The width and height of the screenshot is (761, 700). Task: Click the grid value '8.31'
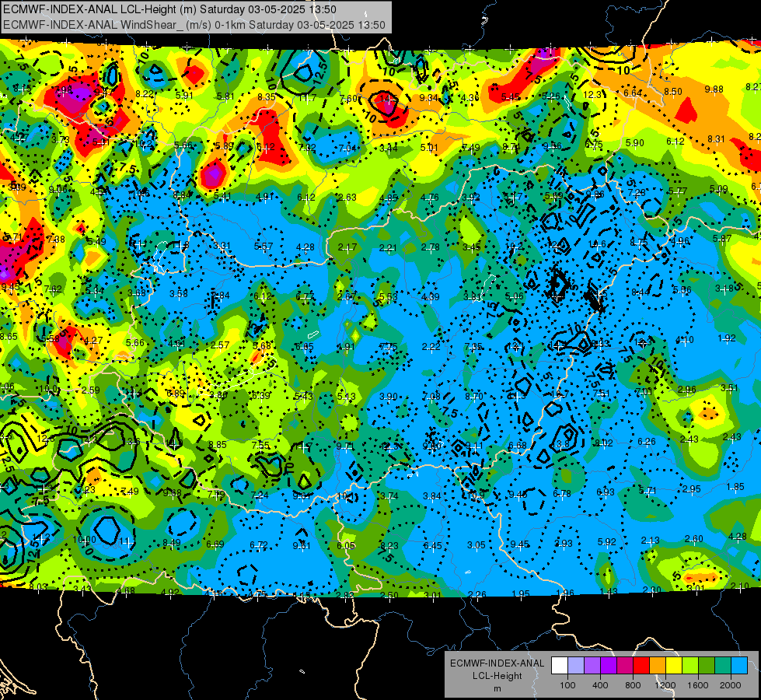coord(717,139)
